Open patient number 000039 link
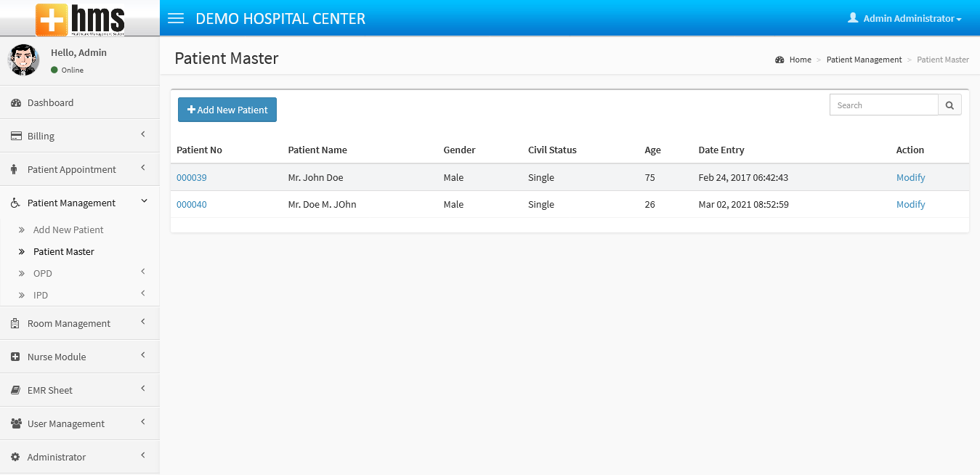Viewport: 980px width, 475px height. coord(192,178)
